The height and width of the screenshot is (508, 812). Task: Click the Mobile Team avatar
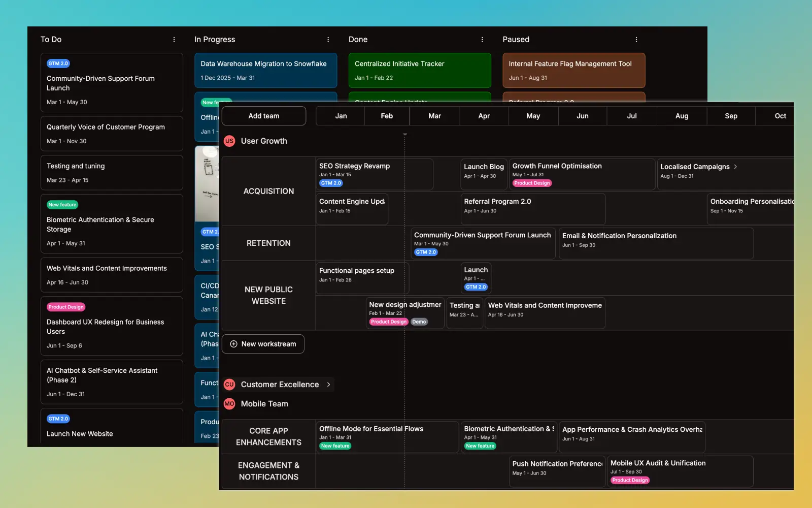coord(229,404)
